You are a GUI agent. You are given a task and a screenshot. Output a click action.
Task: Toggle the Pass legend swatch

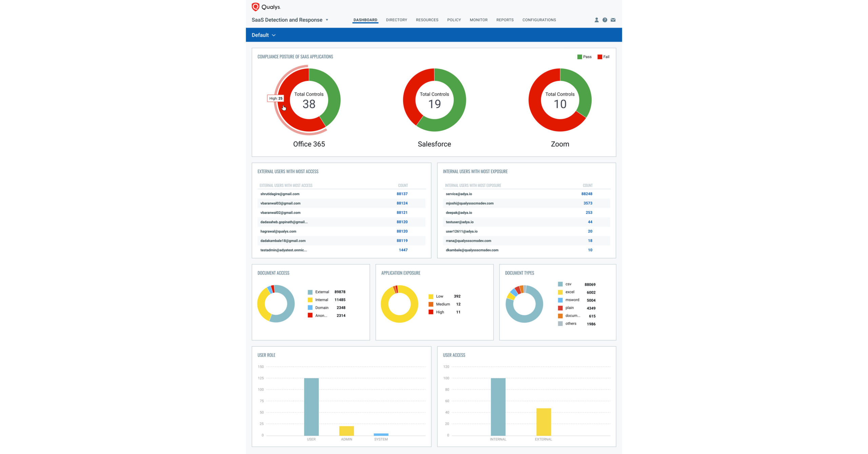(x=579, y=57)
